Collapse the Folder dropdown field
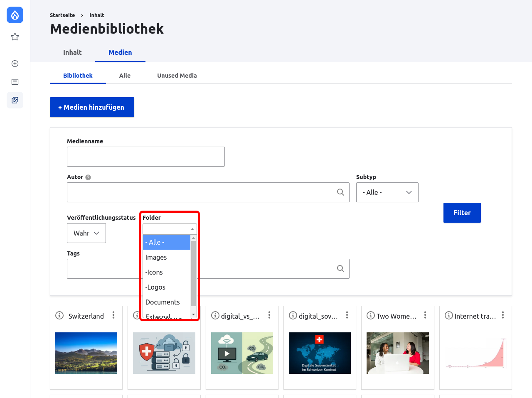 pos(170,229)
